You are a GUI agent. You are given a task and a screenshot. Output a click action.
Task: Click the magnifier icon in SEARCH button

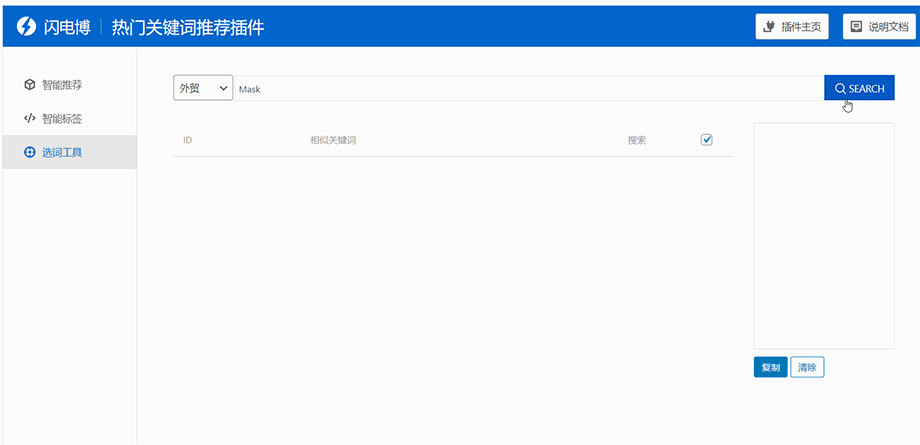(x=840, y=88)
